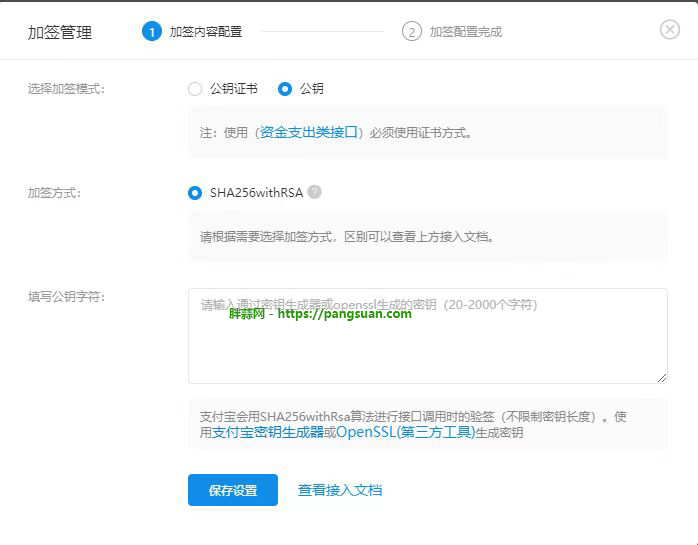Click the 加签管理 dialog title
Image resolution: width=698 pixels, height=545 pixels.
(x=60, y=32)
